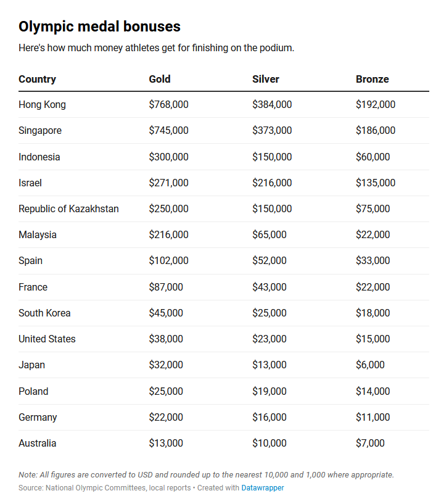Select Australia's bronze value $7,000
The image size is (441, 504).
point(370,444)
